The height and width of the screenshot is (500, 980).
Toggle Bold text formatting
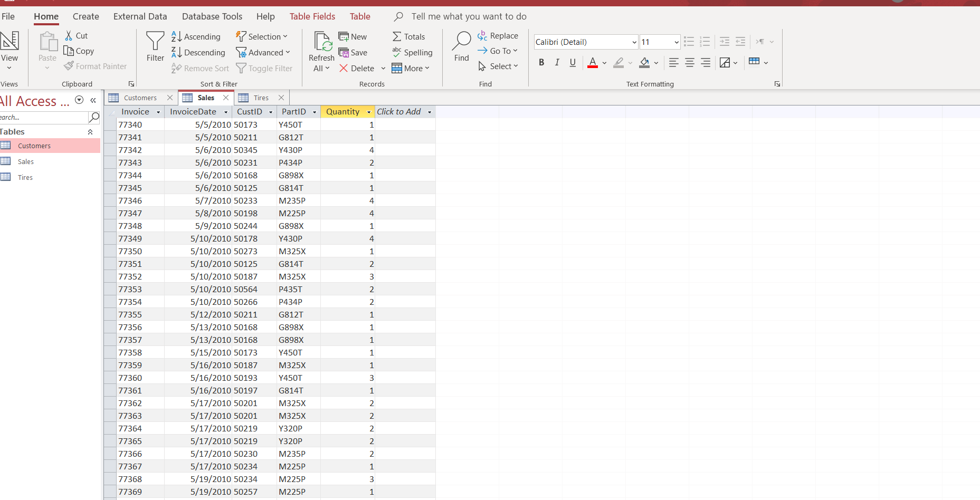coord(541,62)
